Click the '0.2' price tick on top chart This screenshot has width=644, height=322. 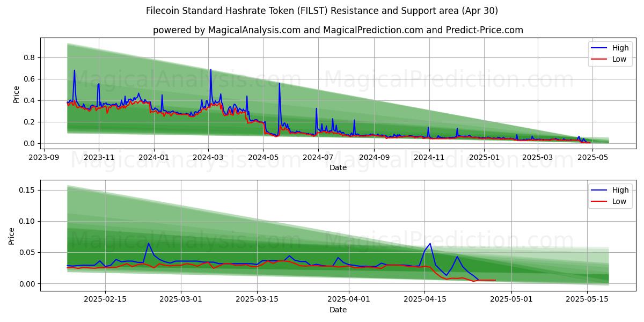30,122
